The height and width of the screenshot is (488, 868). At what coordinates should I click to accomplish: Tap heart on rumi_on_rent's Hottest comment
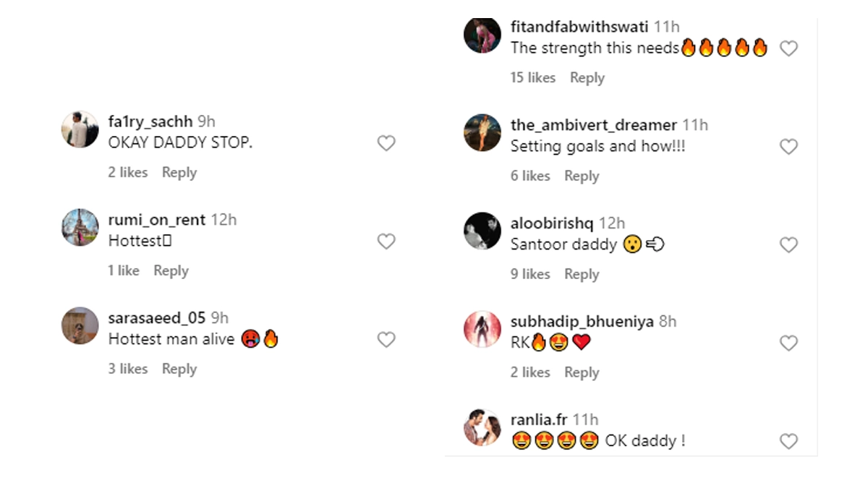[386, 241]
